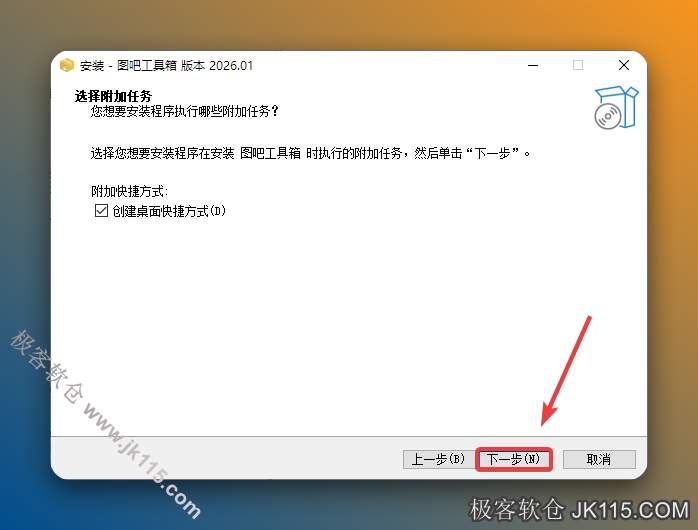Viewport: 698px width, 530px height.
Task: Click title text 安装 - 图吧工具箱 版本 2026.01
Action: click(166, 65)
